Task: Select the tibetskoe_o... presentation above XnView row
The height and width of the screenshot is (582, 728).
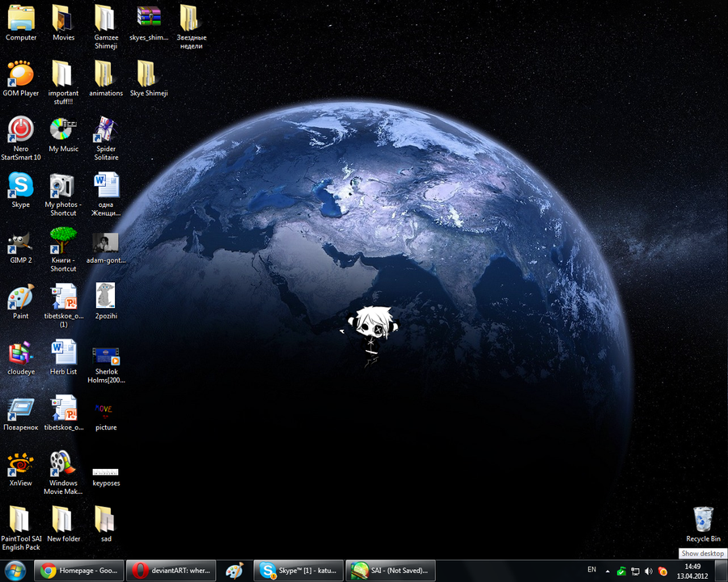Action: tap(64, 413)
